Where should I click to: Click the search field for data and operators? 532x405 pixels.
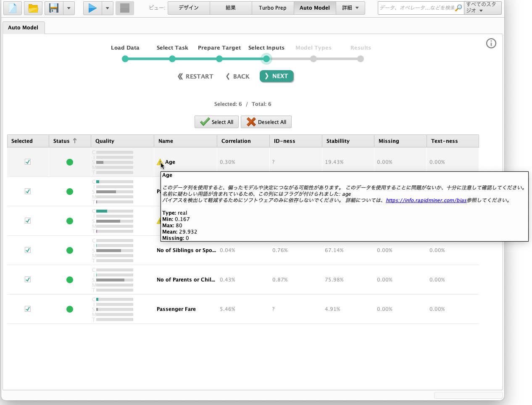coord(417,8)
